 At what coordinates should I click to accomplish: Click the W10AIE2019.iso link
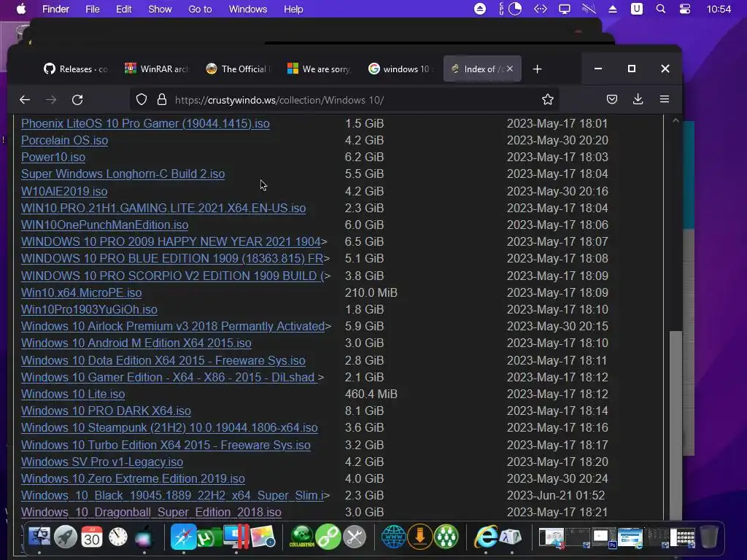click(x=64, y=191)
